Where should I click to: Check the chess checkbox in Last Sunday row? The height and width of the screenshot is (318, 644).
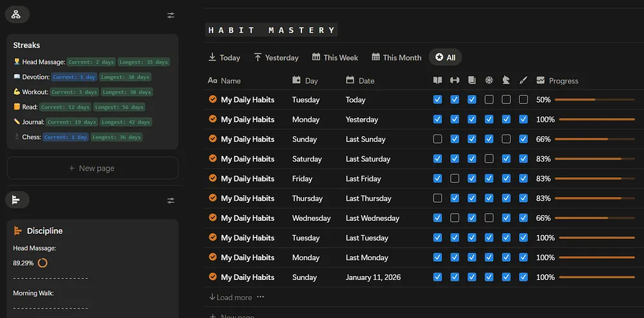click(506, 138)
